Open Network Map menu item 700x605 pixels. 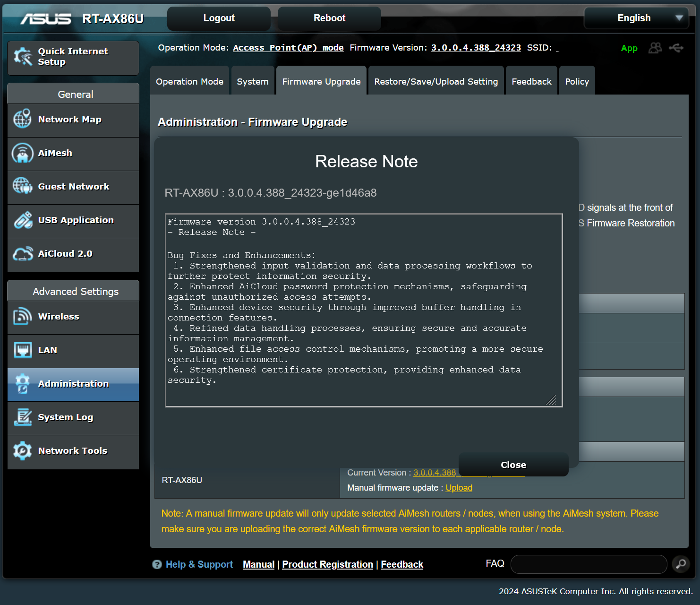point(73,120)
